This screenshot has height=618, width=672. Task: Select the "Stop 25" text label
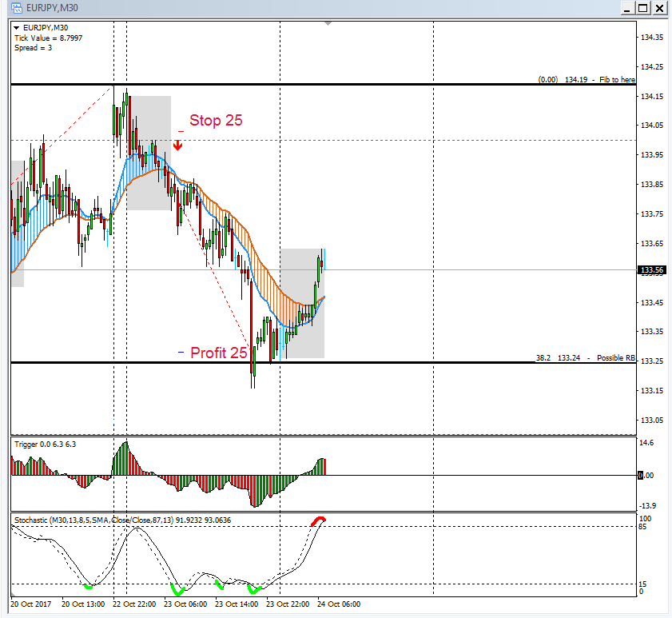pos(216,121)
